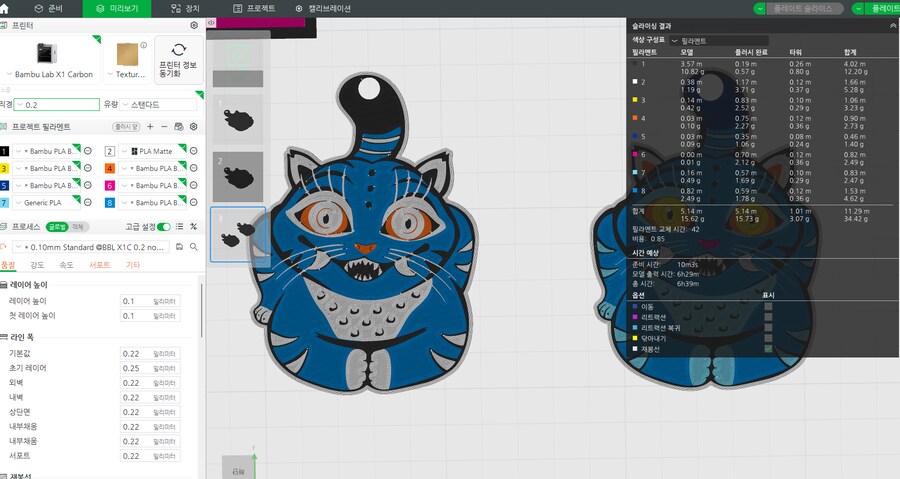Toggle 재봉선 display checkbox

(768, 349)
